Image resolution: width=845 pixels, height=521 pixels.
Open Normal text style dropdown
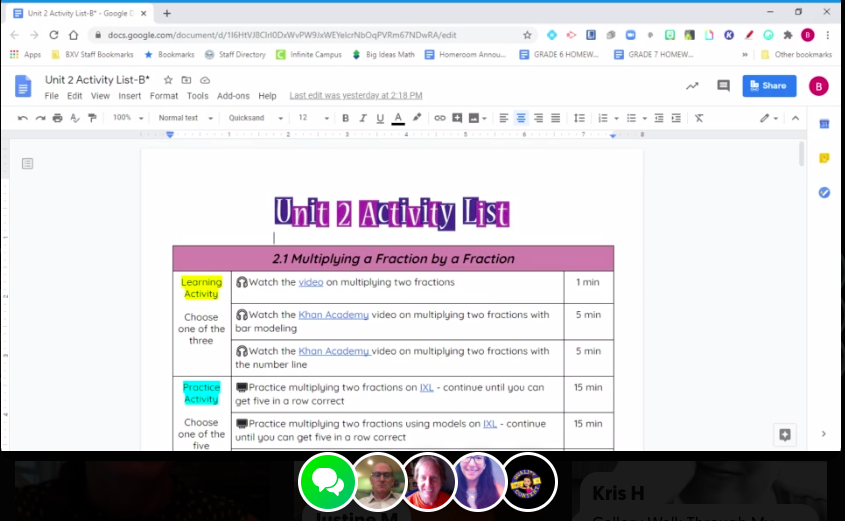click(x=185, y=118)
